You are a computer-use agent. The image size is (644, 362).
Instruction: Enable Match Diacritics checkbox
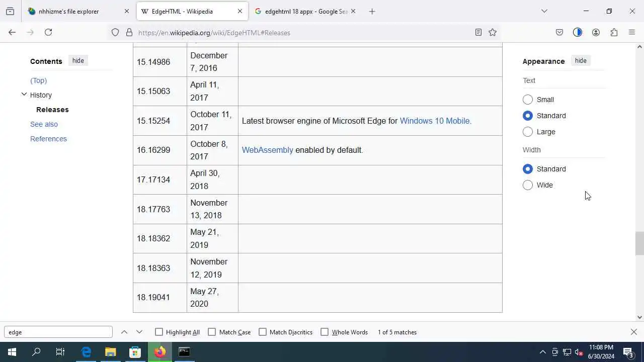tap(263, 332)
